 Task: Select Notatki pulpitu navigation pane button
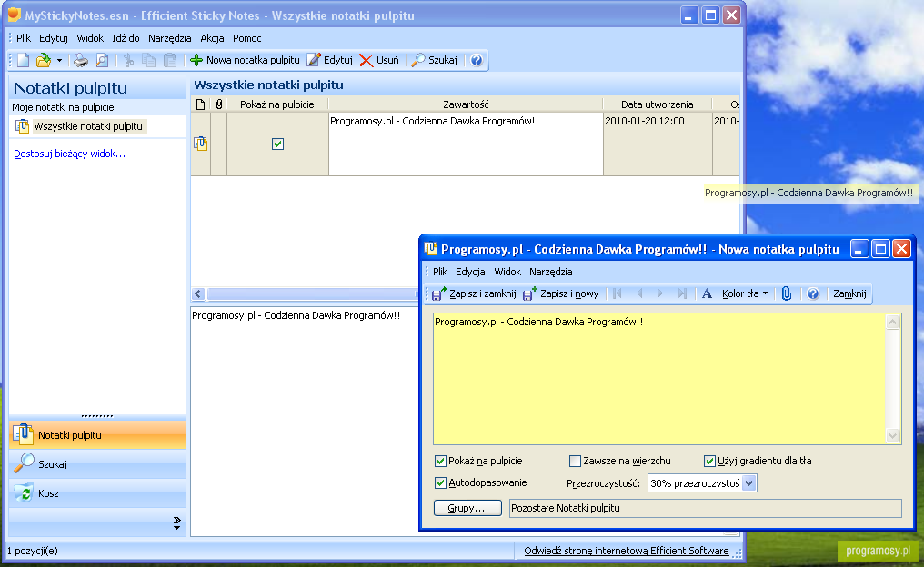[97, 435]
